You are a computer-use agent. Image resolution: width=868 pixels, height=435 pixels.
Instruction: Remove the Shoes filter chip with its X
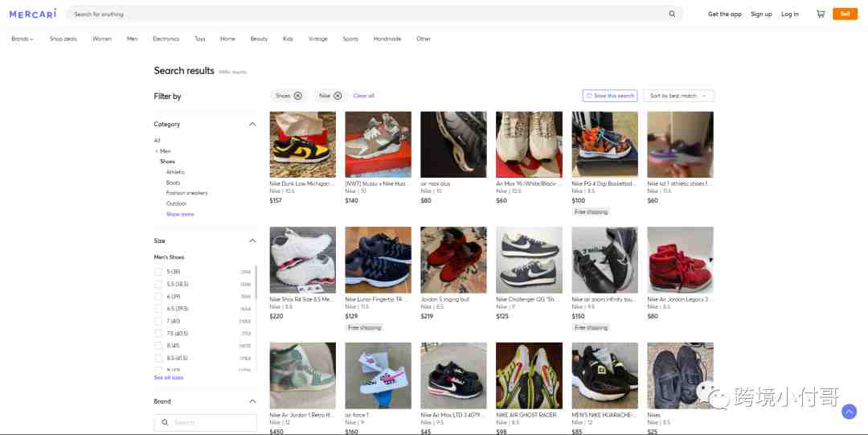[298, 96]
